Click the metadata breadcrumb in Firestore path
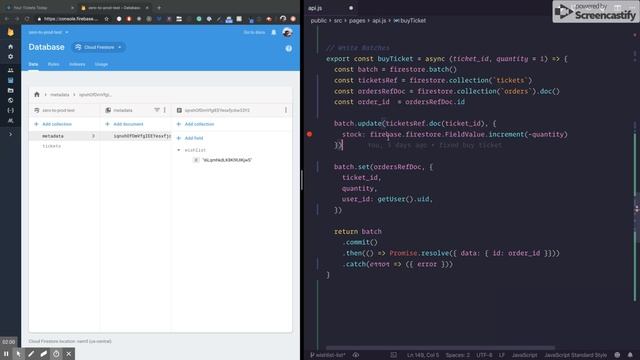The image size is (640, 360). 60,95
